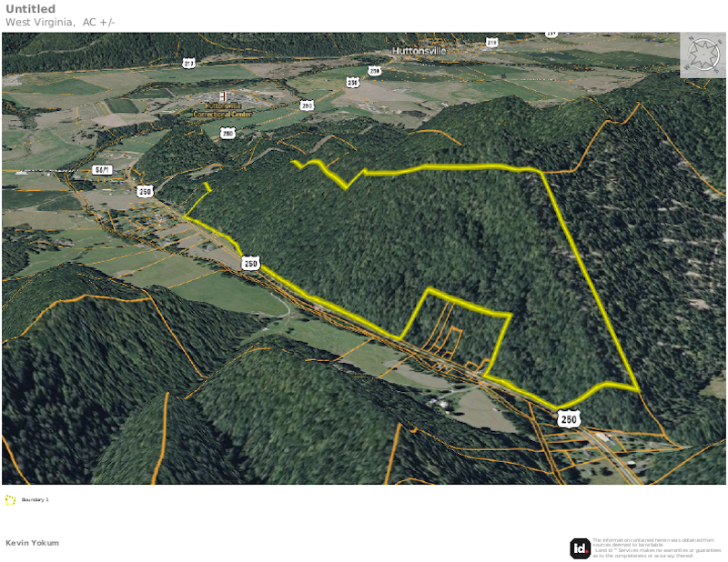This screenshot has height=562, width=728.
Task: Click the Untitled map title
Action: (x=31, y=9)
